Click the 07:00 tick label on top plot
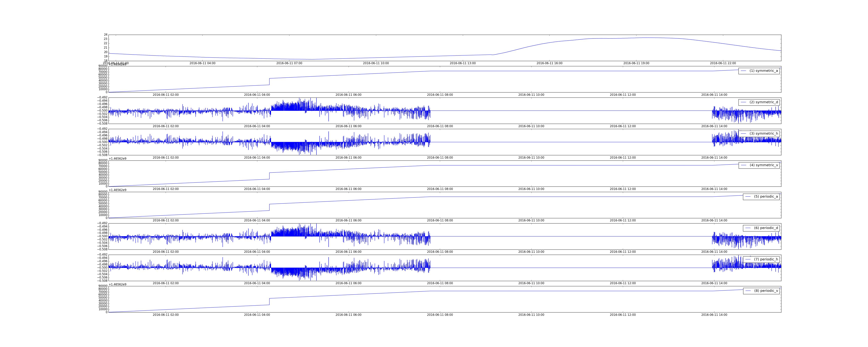This screenshot has height=347, width=868. coord(289,63)
